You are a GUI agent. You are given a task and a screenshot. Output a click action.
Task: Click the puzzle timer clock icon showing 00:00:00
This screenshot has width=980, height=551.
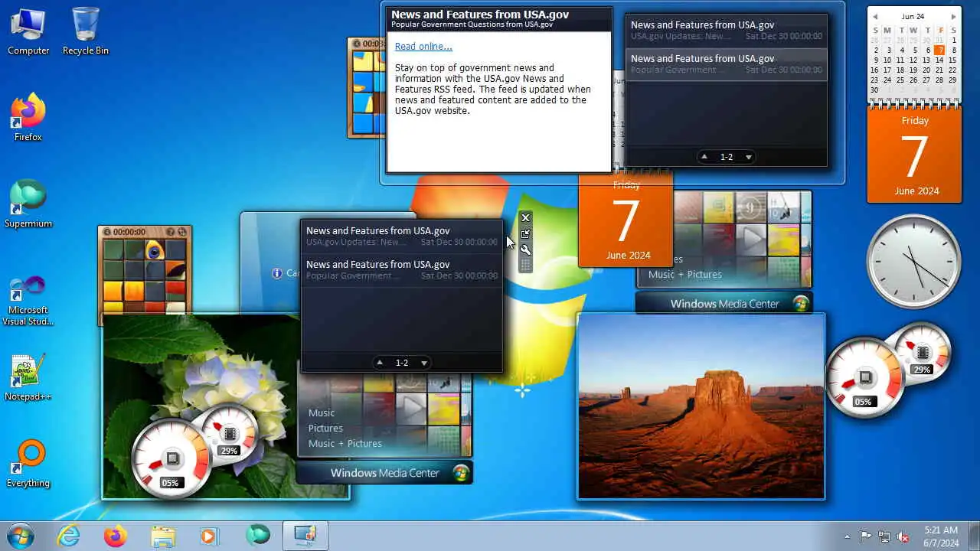(x=107, y=232)
